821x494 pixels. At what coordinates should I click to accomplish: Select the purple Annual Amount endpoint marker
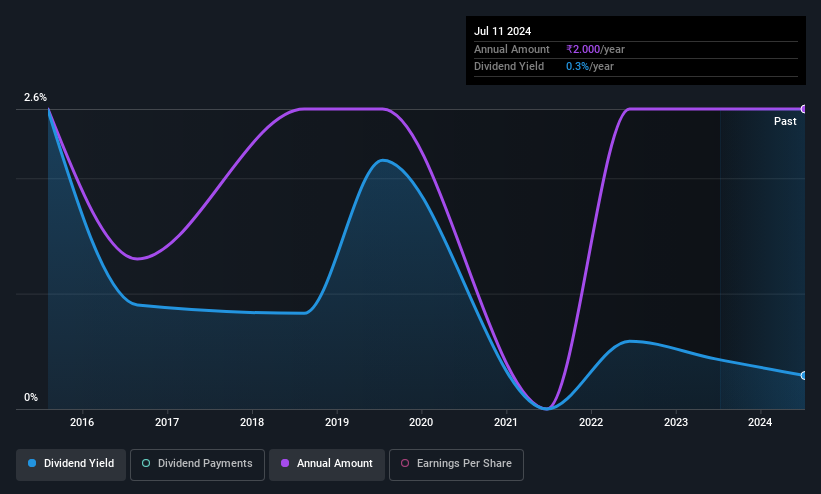point(804,109)
